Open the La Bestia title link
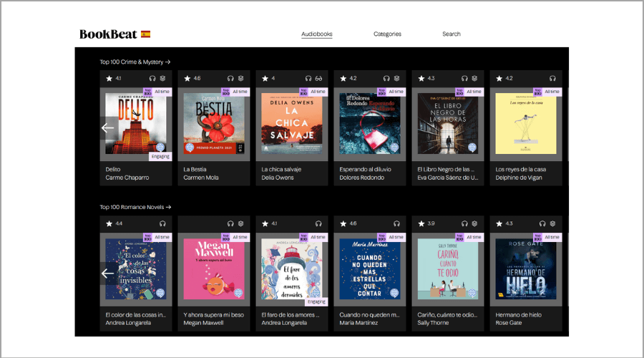The image size is (644, 358). point(195,170)
